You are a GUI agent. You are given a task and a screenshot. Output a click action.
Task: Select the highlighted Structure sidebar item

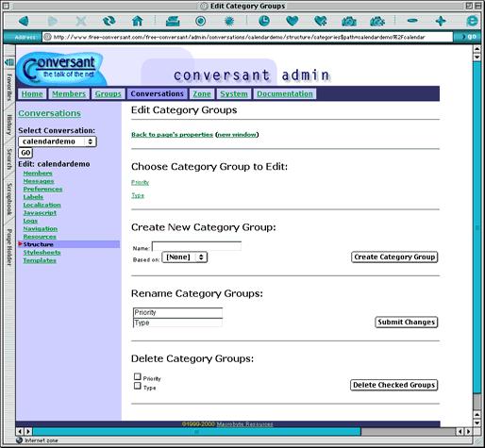[x=69, y=244]
